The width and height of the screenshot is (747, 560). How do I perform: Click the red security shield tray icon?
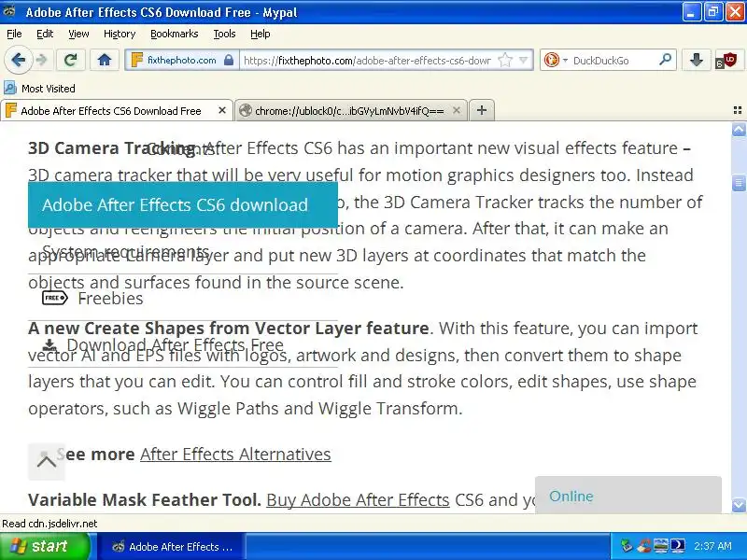pyautogui.click(x=644, y=546)
